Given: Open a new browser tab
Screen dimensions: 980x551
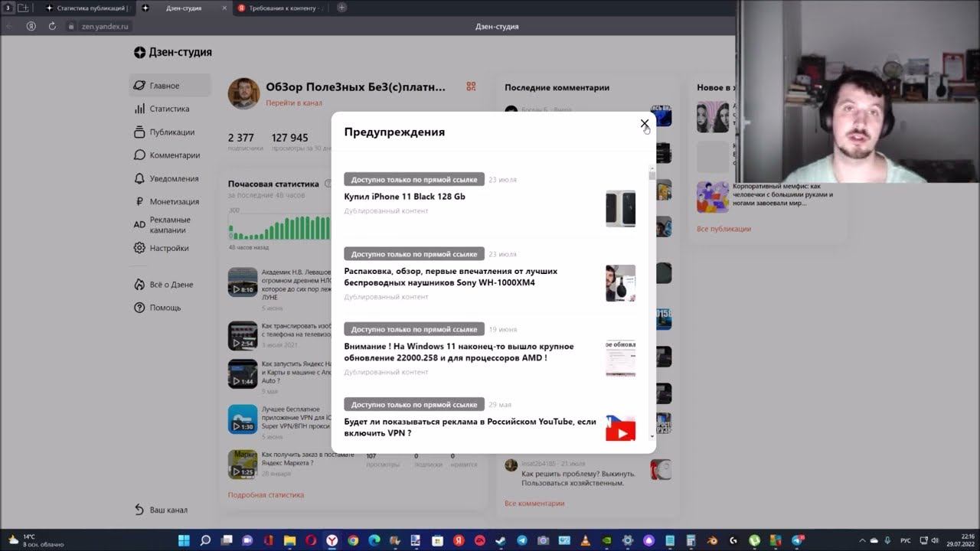Looking at the screenshot, I should point(341,8).
